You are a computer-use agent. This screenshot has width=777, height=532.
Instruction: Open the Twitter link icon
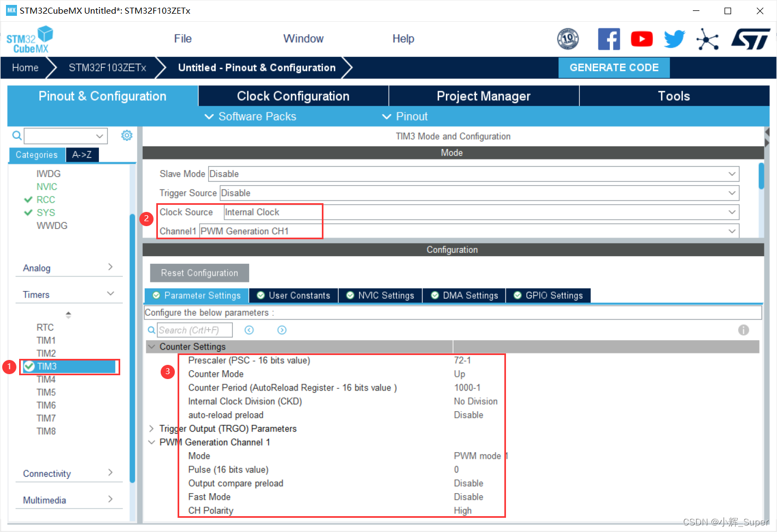pyautogui.click(x=674, y=39)
